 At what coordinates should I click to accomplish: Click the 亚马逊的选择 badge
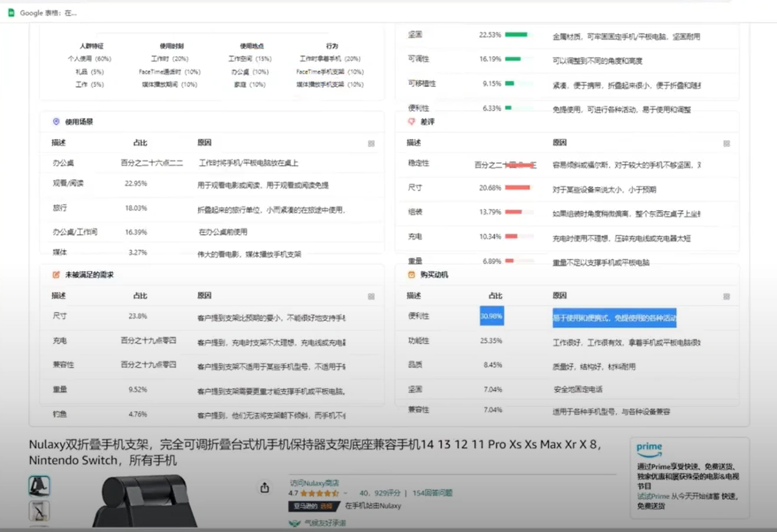click(x=314, y=506)
